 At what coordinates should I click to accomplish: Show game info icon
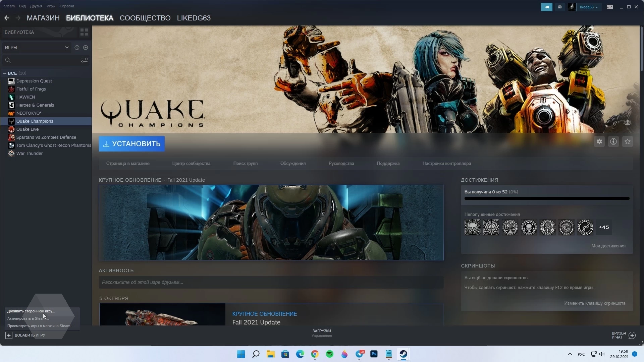coord(613,141)
